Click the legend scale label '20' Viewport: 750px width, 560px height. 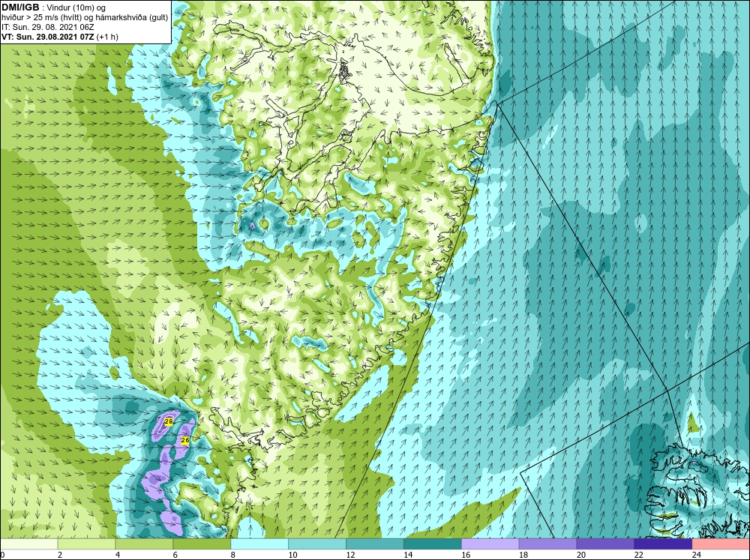pos(581,555)
